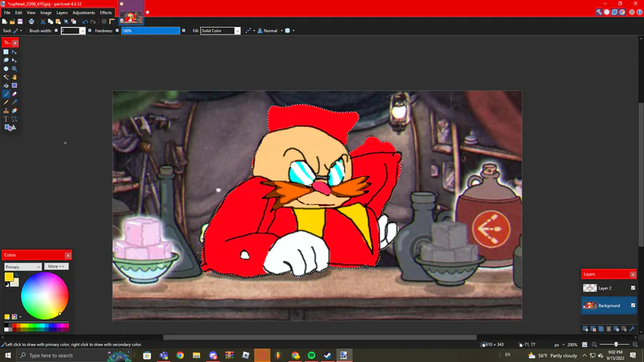
Task: Click the Undo arrow icon
Action: click(x=85, y=21)
